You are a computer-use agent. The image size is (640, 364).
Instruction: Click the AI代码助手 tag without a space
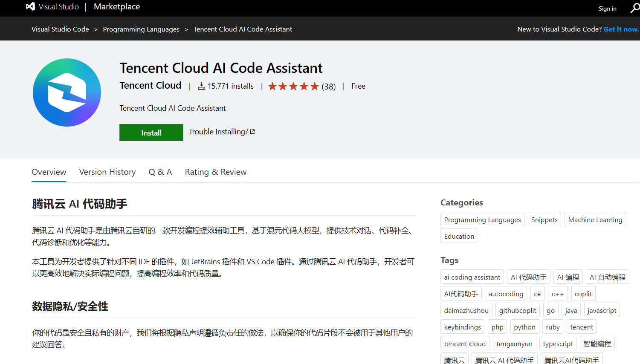click(461, 294)
